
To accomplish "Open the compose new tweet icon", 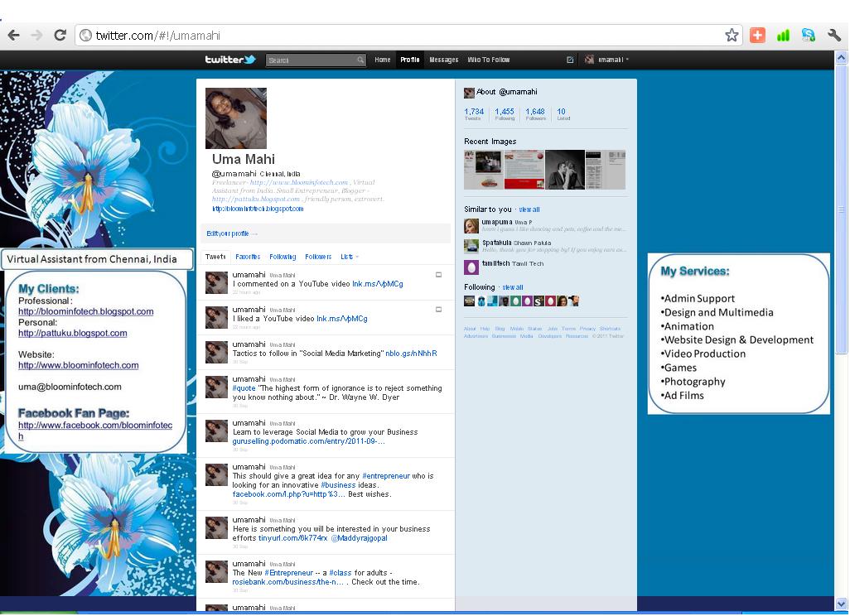I will click(x=568, y=59).
